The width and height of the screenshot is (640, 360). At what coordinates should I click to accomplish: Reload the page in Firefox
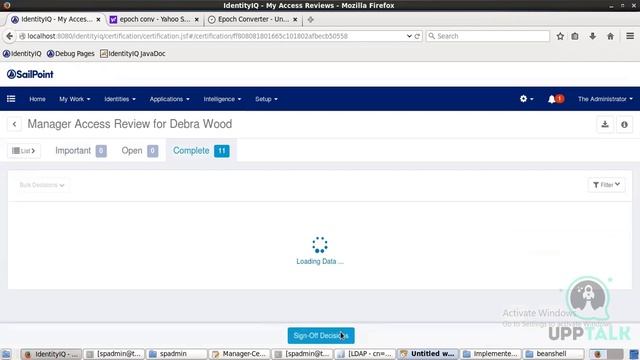417,36
